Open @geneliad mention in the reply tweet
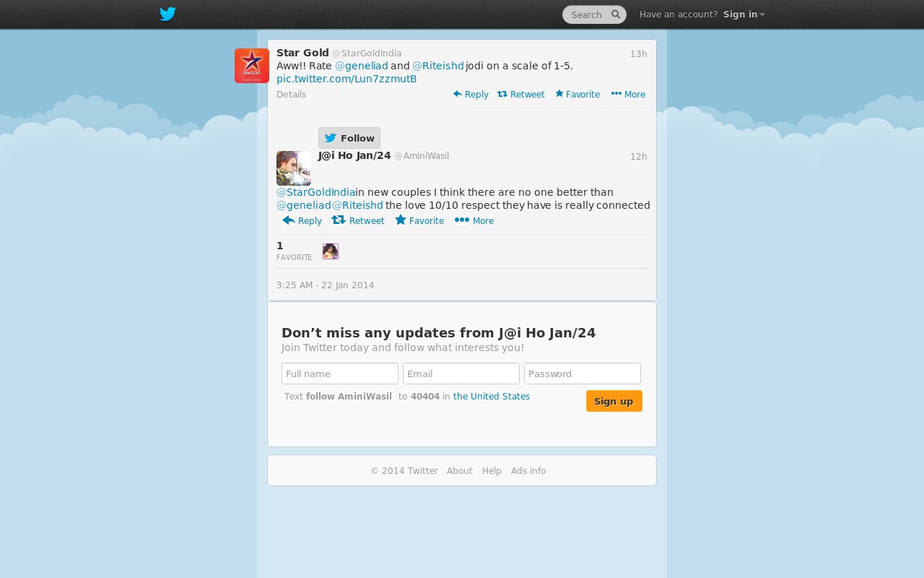Image resolution: width=924 pixels, height=578 pixels. click(x=303, y=205)
